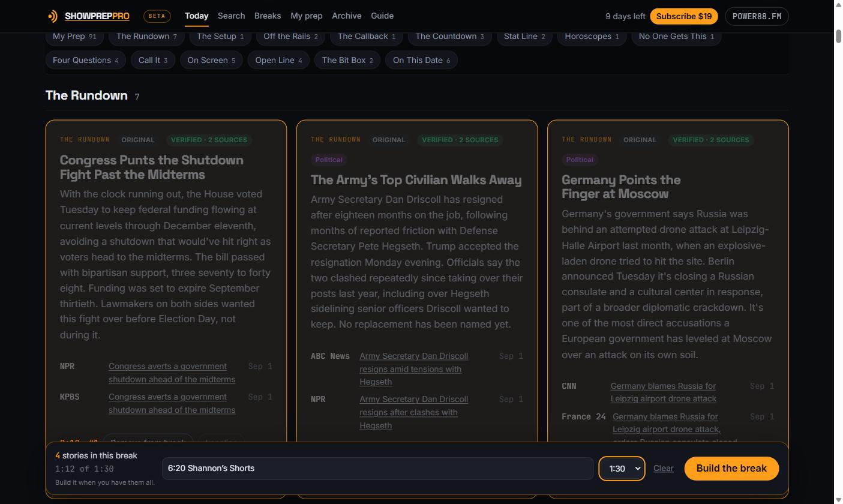Open the Today tab
843x504 pixels.
tap(196, 16)
